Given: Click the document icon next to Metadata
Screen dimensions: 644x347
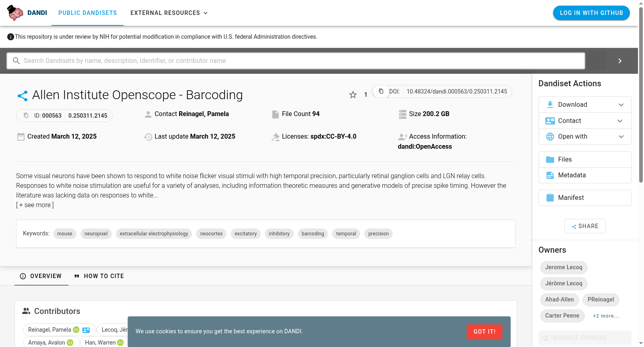Looking at the screenshot, I should [550, 175].
